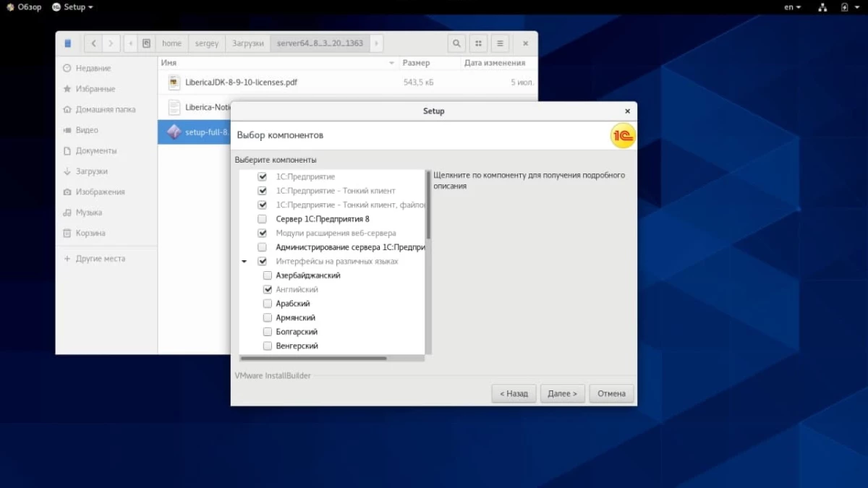Click component list horizontal scrollbar
Image resolution: width=868 pixels, height=488 pixels.
tap(313, 358)
